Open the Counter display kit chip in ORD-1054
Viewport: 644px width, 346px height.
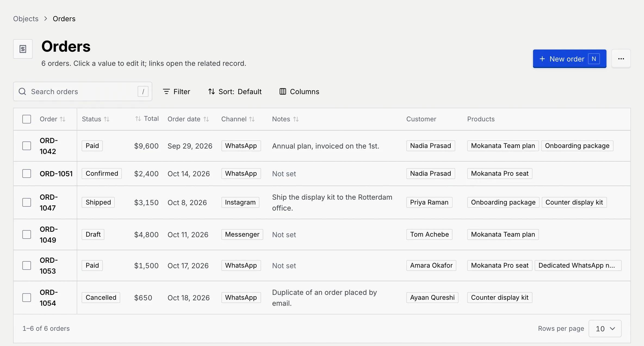click(x=500, y=298)
